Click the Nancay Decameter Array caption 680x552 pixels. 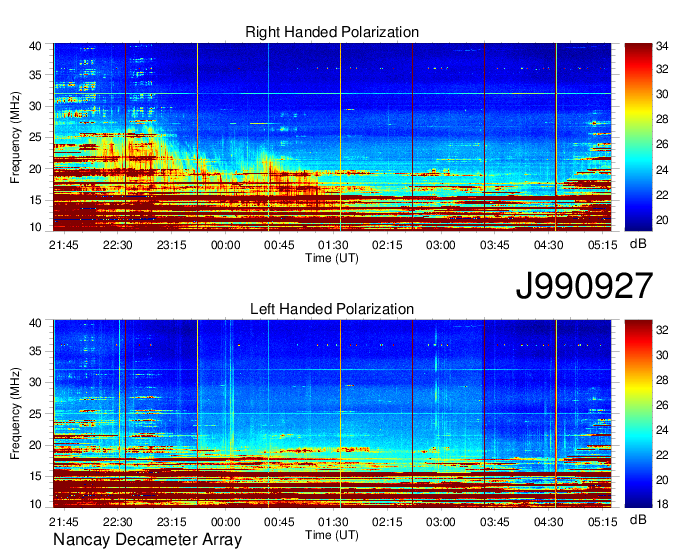(147, 540)
